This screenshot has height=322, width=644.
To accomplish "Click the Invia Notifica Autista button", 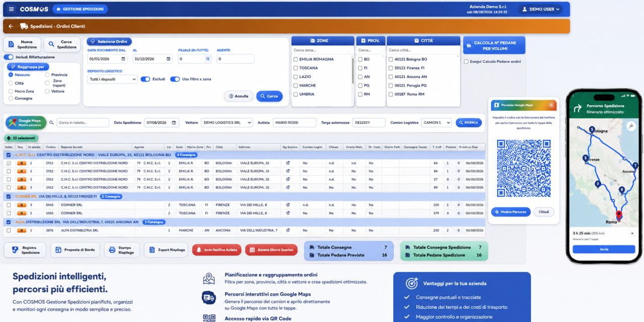I will (x=217, y=250).
